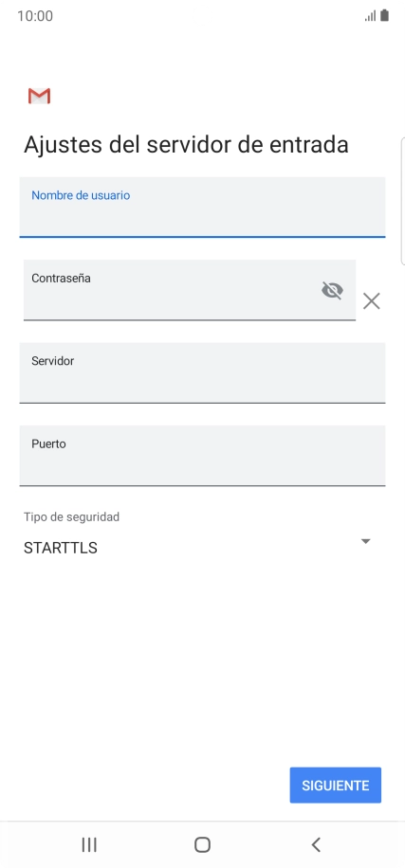Tap the Servidor floating label
Screen dimensions: 405x868
(x=52, y=361)
